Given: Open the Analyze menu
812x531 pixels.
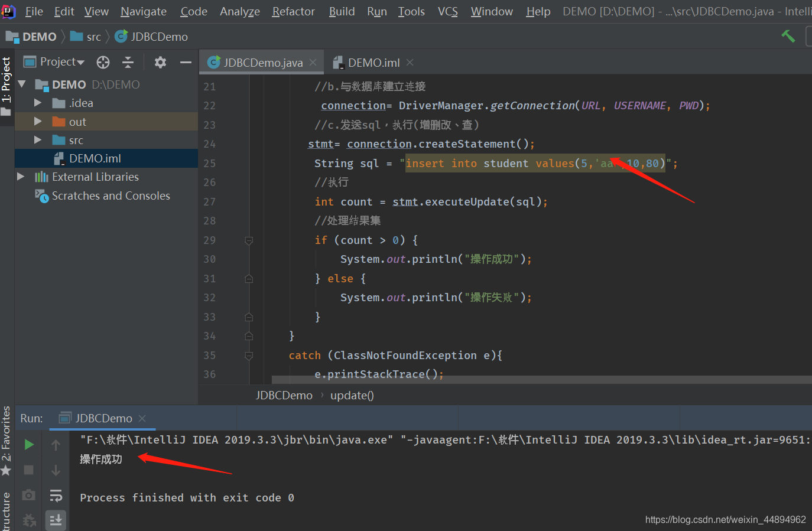Looking at the screenshot, I should [x=240, y=11].
